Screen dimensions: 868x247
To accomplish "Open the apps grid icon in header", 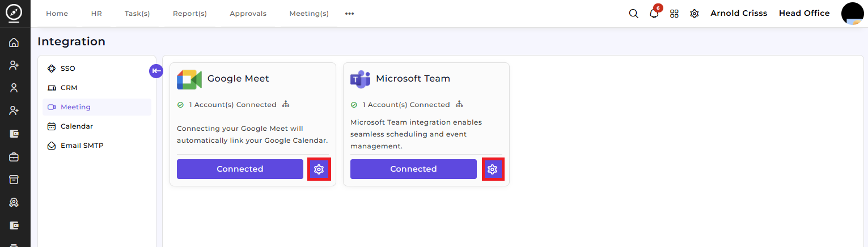I will click(674, 14).
